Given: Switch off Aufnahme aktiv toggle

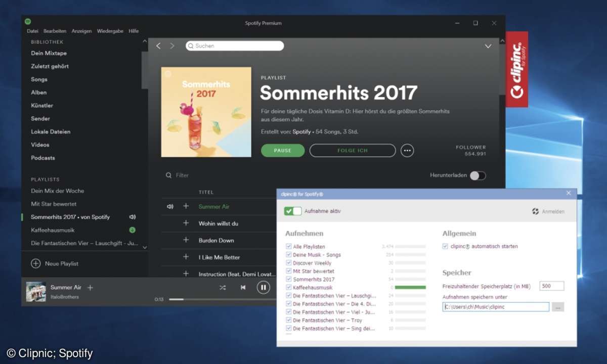Looking at the screenshot, I should pyautogui.click(x=293, y=211).
